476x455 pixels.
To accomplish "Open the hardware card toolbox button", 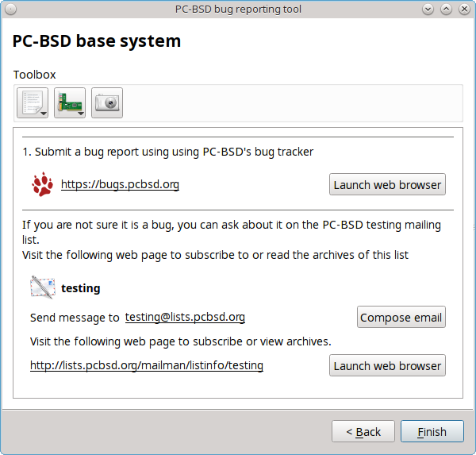I will pyautogui.click(x=70, y=102).
